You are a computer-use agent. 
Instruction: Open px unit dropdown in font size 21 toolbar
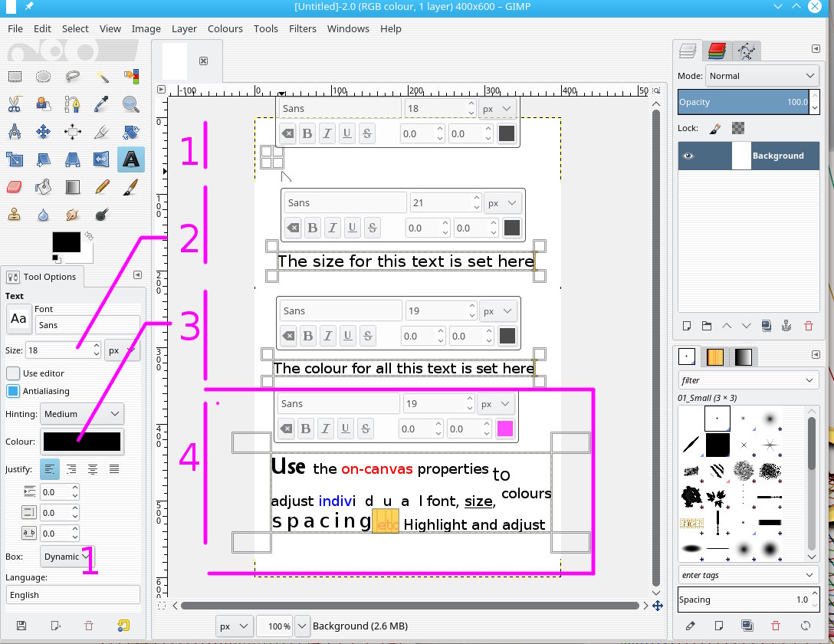[x=503, y=203]
